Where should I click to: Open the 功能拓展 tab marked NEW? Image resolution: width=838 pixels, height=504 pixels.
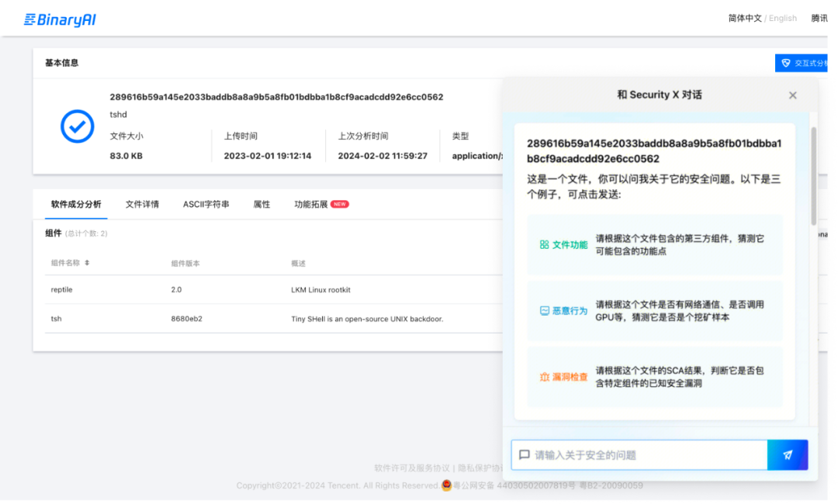(311, 205)
